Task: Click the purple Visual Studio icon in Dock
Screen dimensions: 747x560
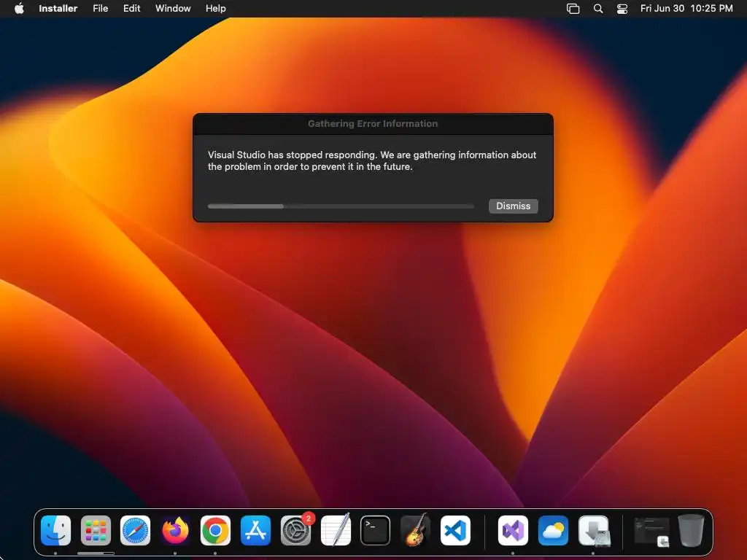Action: click(513, 531)
